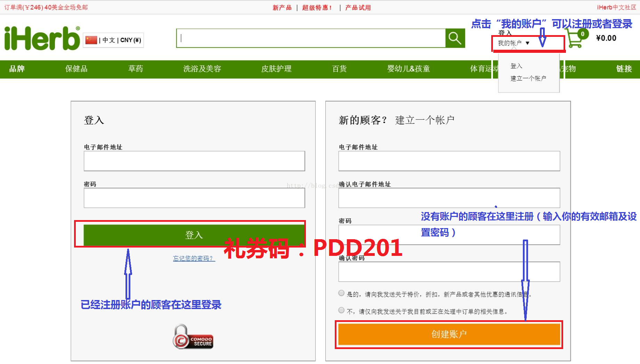Visit the iHerb中文社区 link
This screenshot has width=640, height=364.
pyautogui.click(x=616, y=7)
